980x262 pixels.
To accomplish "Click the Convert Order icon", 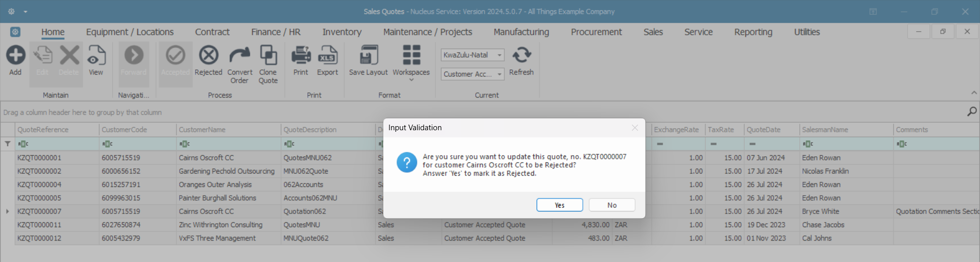I will click(239, 56).
